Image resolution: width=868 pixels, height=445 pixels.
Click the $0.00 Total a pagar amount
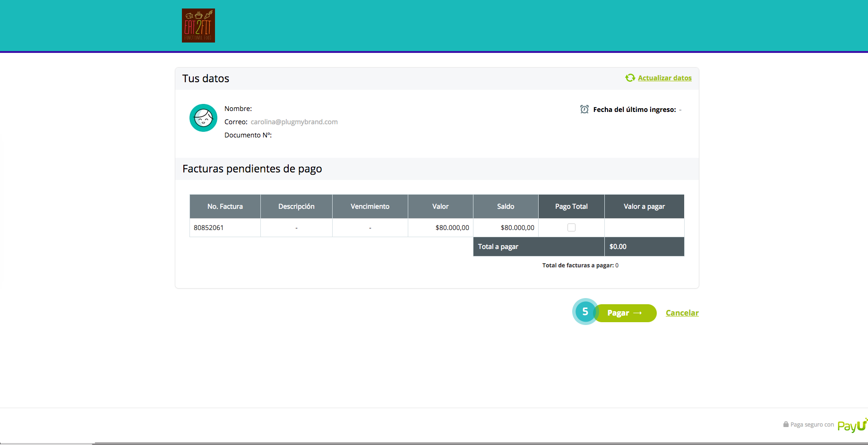[618, 247]
